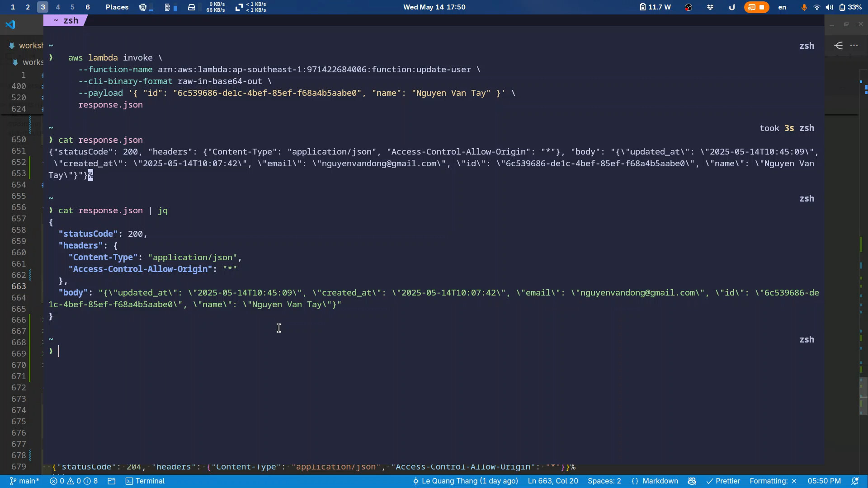The height and width of the screenshot is (488, 868).
Task: Open notifications bell icon in status bar
Action: coord(855,481)
